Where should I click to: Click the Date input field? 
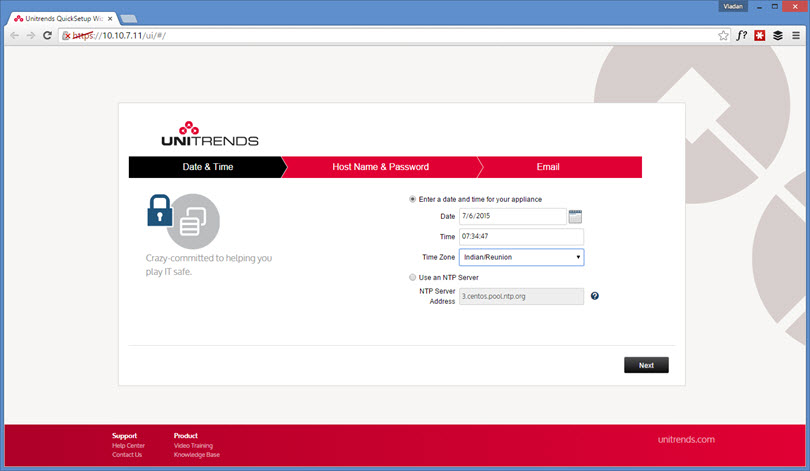[512, 216]
